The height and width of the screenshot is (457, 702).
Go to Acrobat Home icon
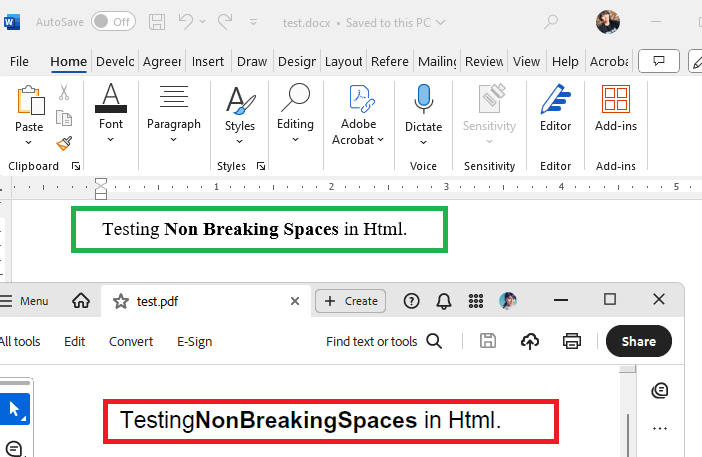[x=81, y=301]
